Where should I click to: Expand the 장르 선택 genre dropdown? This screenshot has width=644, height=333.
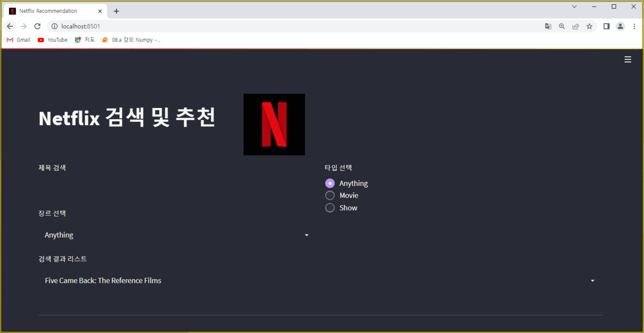174,235
